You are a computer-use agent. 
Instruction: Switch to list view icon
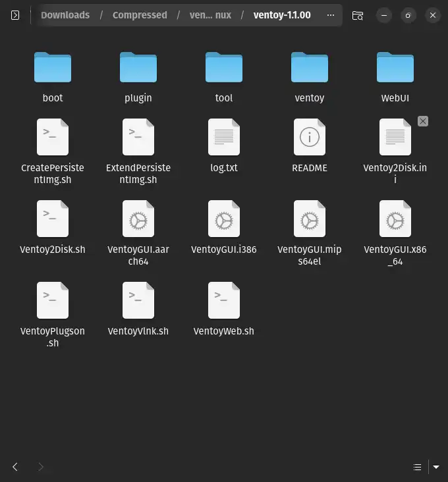point(417,468)
